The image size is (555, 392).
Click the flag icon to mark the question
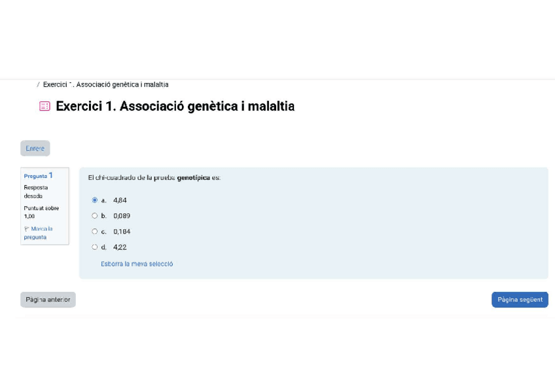pos(27,229)
